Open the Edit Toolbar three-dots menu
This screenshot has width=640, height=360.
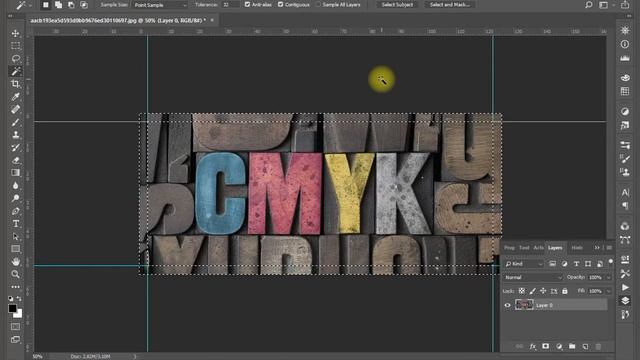[16, 287]
